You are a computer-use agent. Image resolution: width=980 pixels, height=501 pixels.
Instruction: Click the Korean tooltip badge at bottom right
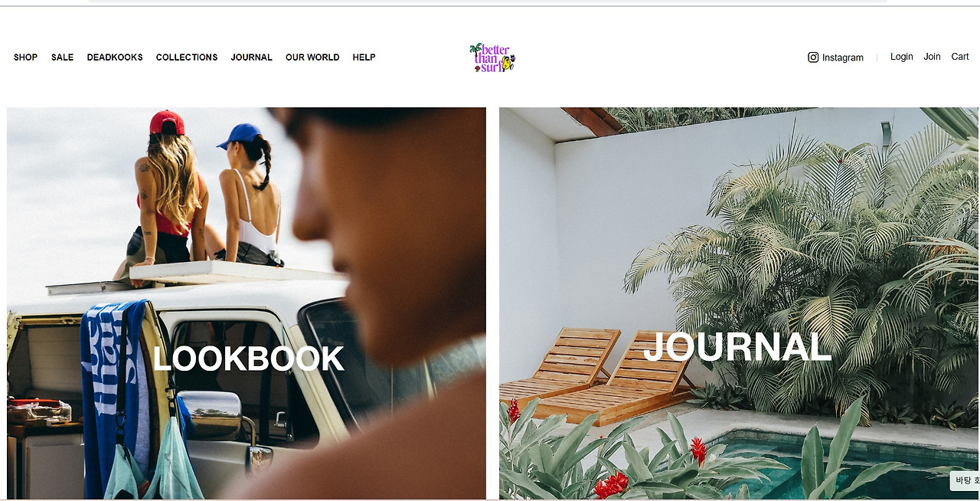[x=965, y=481]
